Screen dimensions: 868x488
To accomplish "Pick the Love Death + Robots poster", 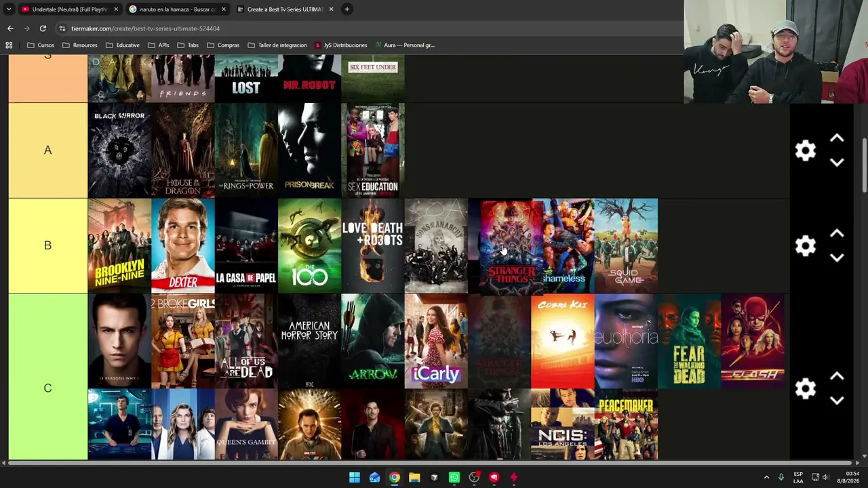I will (x=373, y=245).
